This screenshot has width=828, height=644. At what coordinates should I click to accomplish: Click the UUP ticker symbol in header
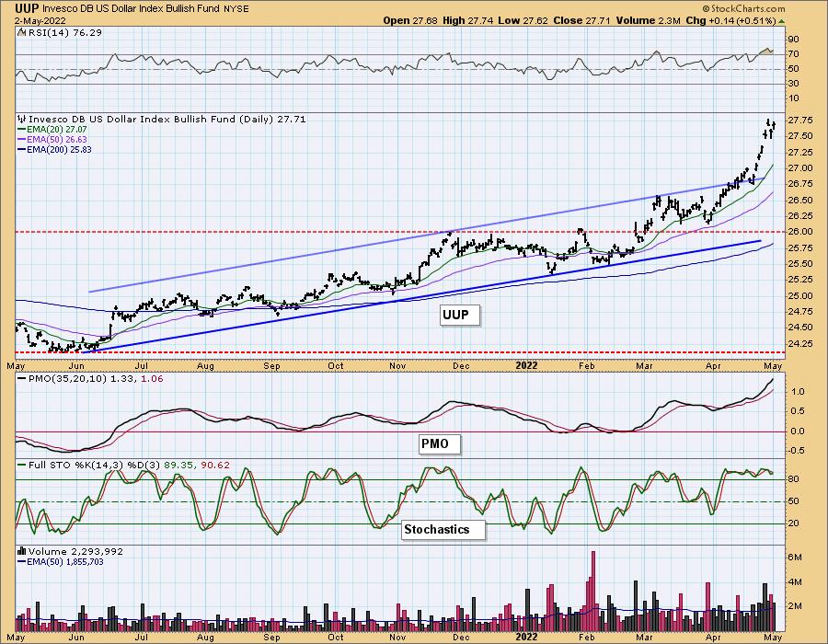[x=27, y=8]
